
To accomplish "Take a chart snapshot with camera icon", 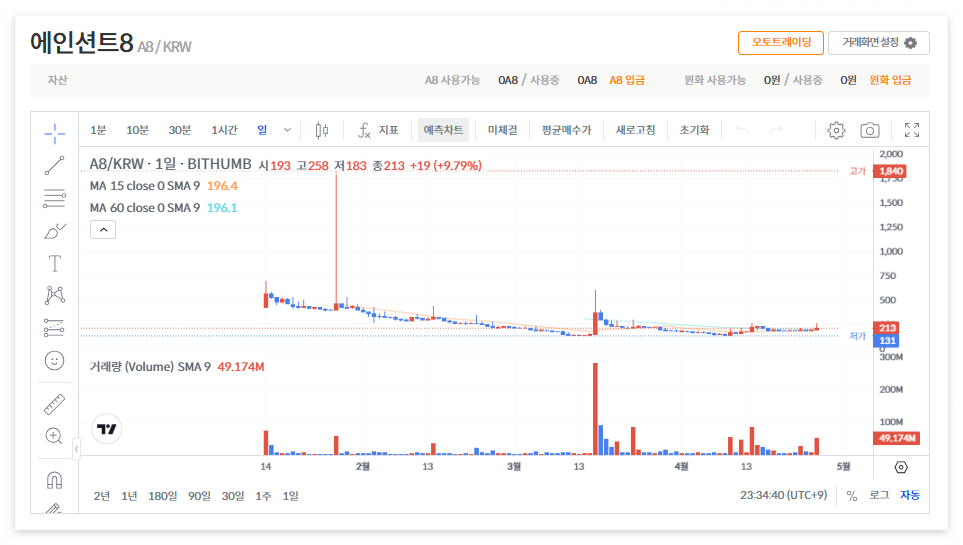I will (870, 130).
